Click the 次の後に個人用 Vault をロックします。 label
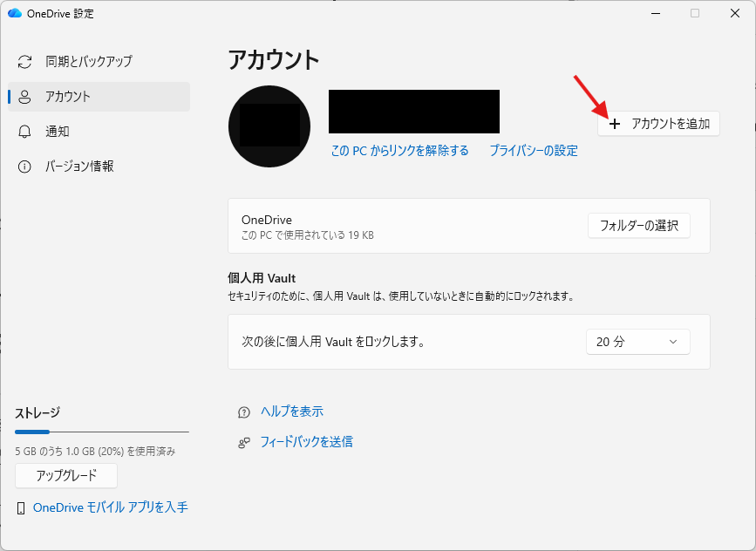Image resolution: width=756 pixels, height=551 pixels. pyautogui.click(x=334, y=342)
